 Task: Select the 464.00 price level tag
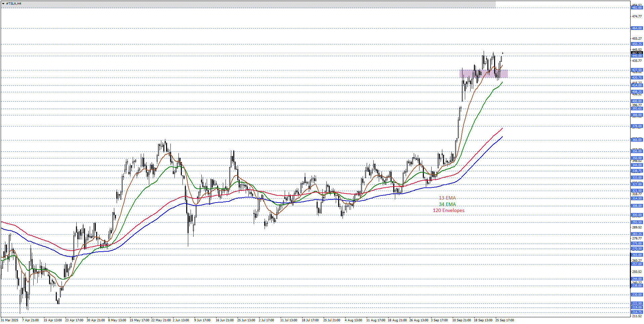coord(637,28)
